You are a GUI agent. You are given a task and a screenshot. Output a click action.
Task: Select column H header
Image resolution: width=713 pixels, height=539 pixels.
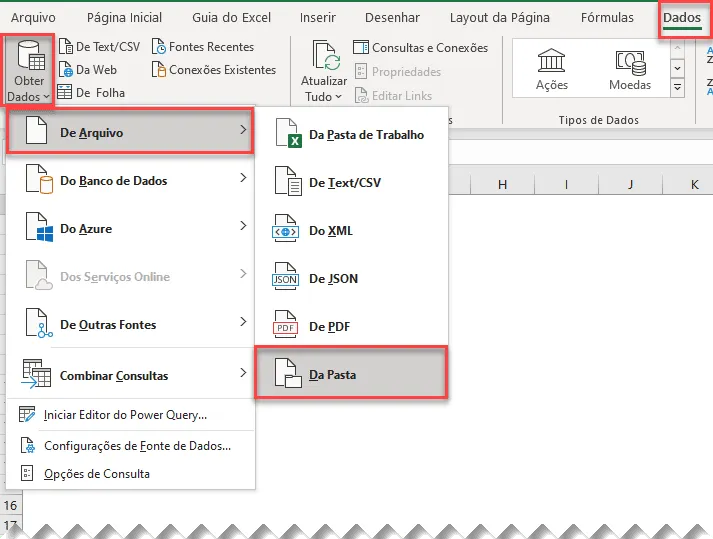(x=502, y=184)
